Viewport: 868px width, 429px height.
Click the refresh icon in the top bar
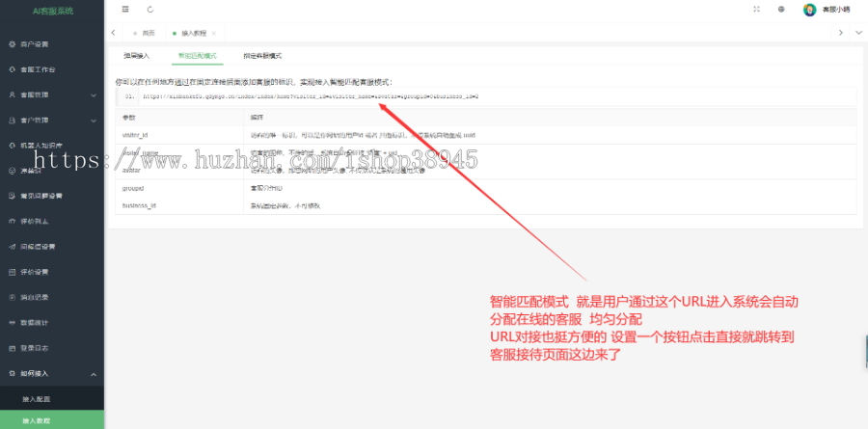click(x=150, y=10)
